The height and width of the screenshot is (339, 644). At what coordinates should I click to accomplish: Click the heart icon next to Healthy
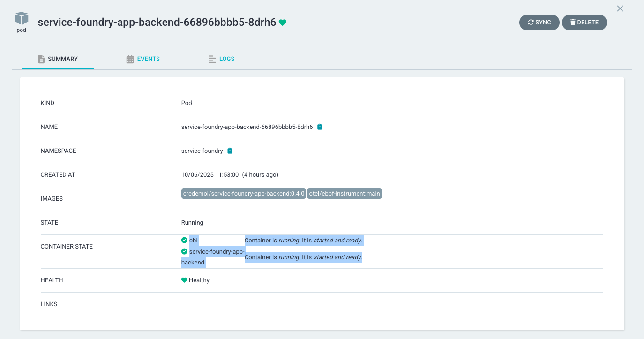tap(184, 280)
